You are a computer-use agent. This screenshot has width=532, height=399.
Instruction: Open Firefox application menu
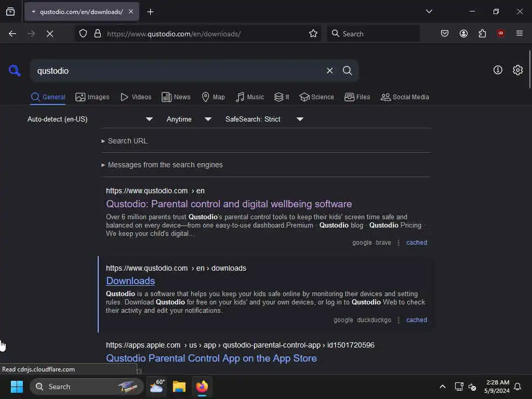pyautogui.click(x=520, y=33)
